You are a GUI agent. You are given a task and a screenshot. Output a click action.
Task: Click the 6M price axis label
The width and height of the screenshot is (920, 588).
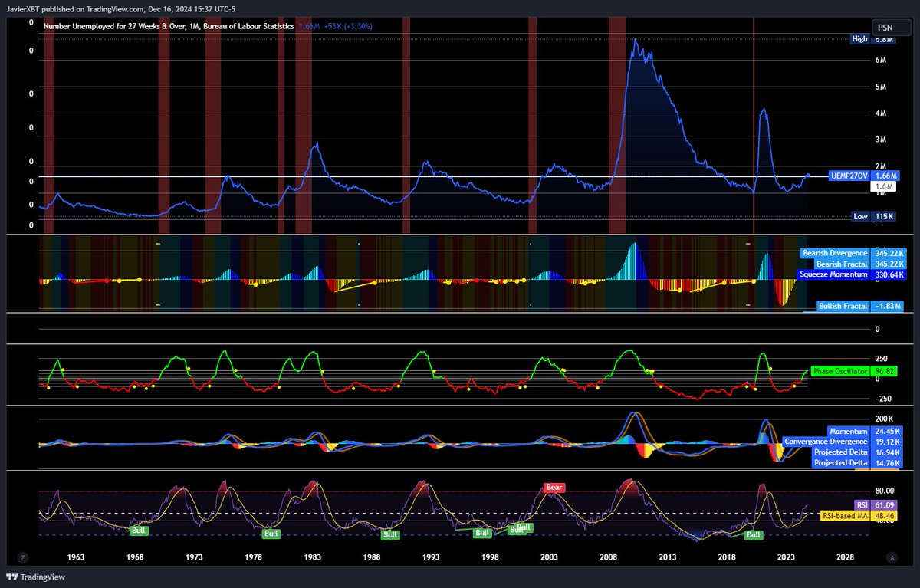(x=881, y=60)
